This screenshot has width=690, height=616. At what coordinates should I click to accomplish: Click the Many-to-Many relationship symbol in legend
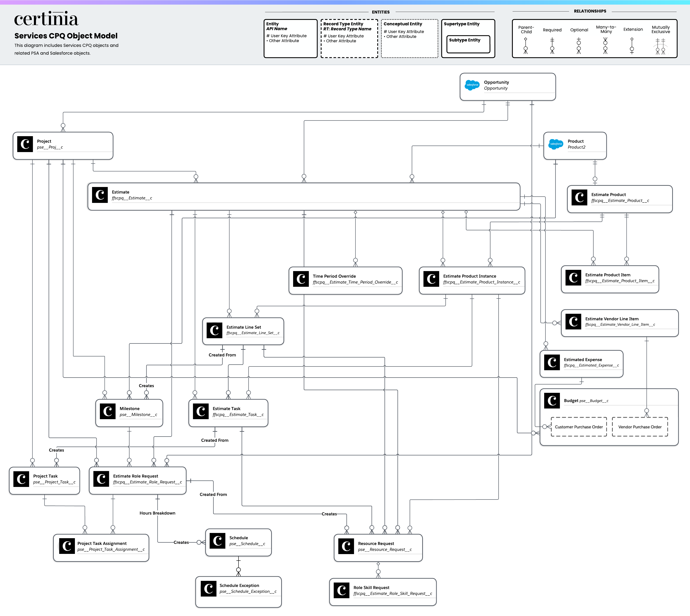click(x=605, y=46)
